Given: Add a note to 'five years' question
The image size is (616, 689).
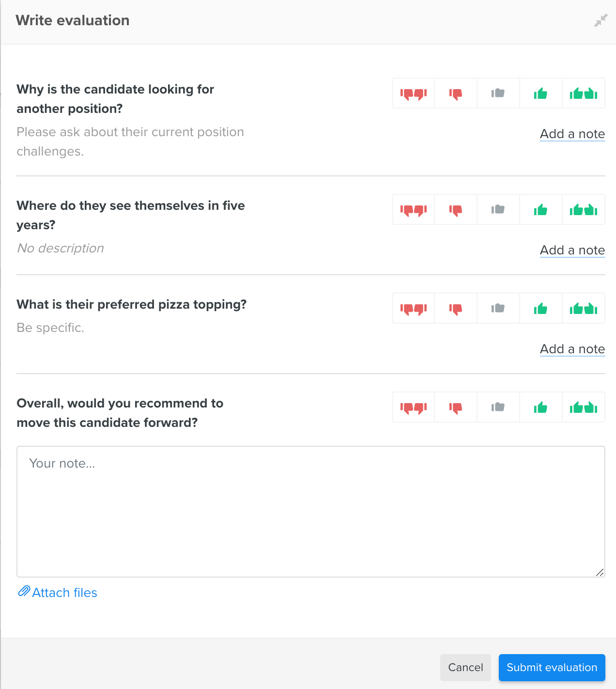Looking at the screenshot, I should (572, 250).
